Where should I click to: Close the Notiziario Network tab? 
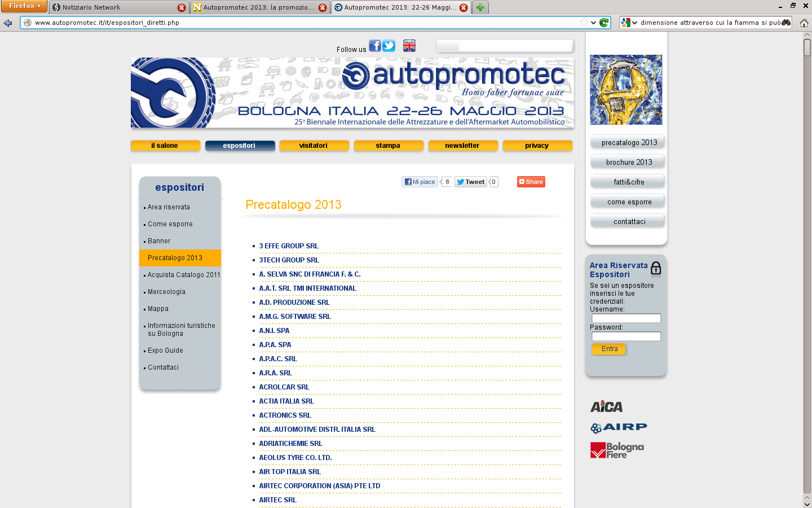pyautogui.click(x=182, y=7)
